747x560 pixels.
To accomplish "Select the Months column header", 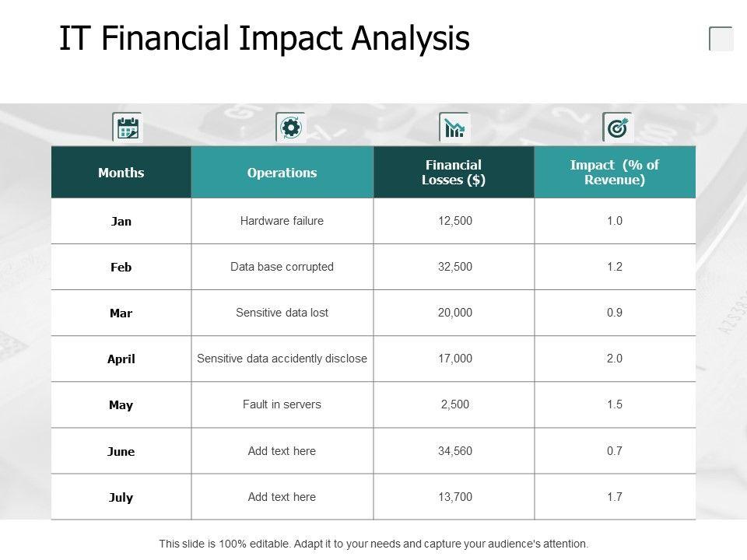I will coord(121,173).
